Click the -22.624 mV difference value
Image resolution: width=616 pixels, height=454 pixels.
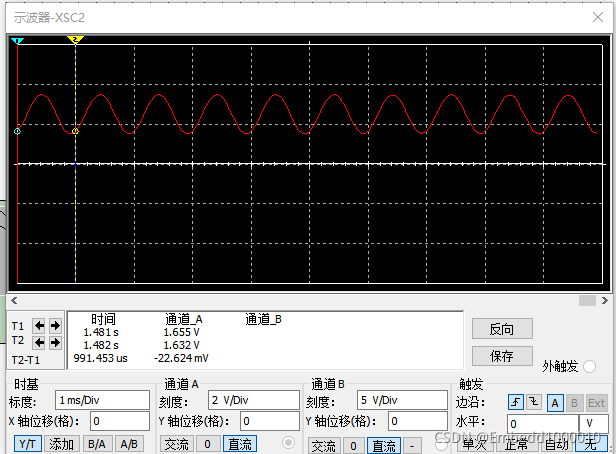[x=181, y=358]
